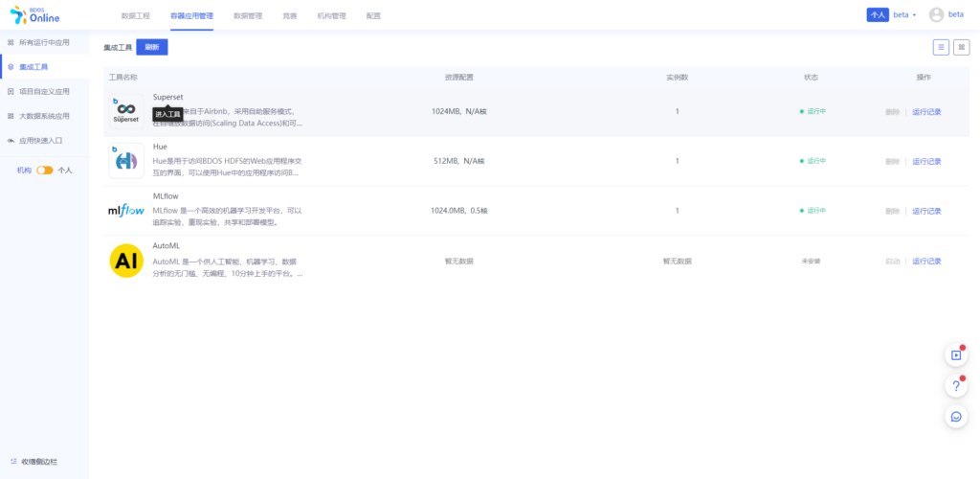
Task: Open 大数据系统应用 in the sidebar
Action: [x=44, y=116]
